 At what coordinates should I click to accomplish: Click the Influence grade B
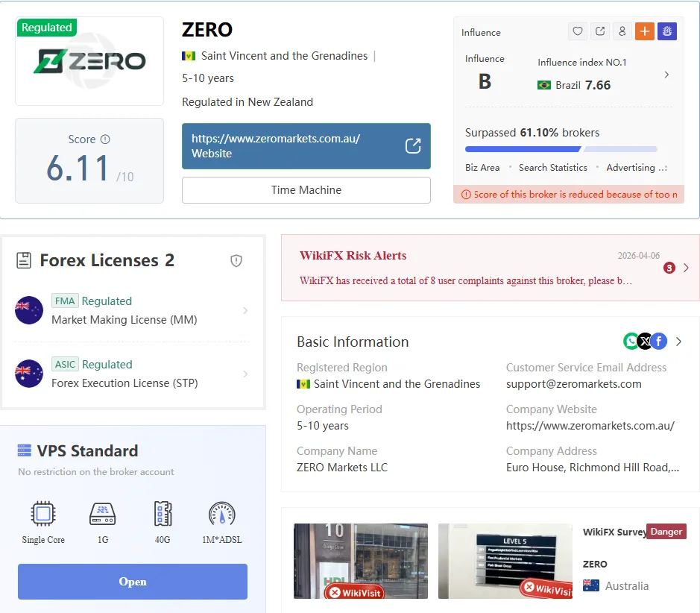pos(485,82)
